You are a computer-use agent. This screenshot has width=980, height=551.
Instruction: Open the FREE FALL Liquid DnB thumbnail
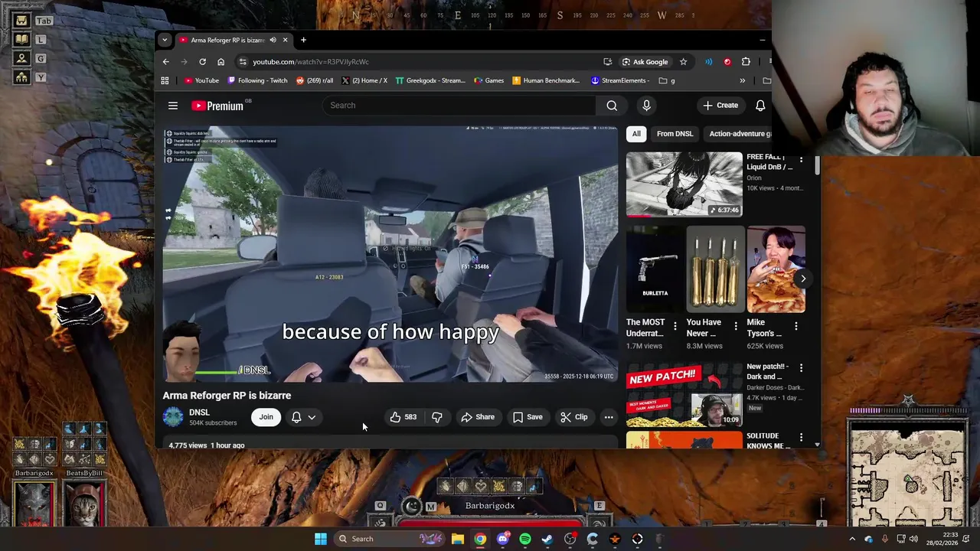684,184
